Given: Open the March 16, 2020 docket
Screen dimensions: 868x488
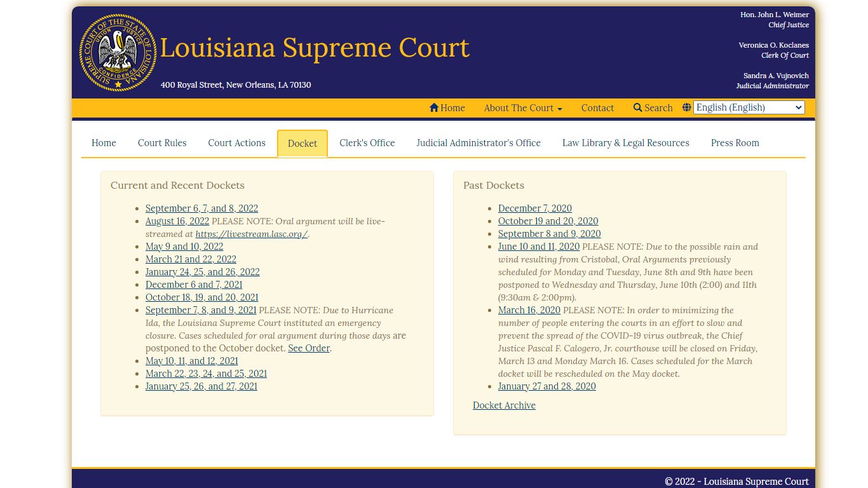Looking at the screenshot, I should coord(529,310).
